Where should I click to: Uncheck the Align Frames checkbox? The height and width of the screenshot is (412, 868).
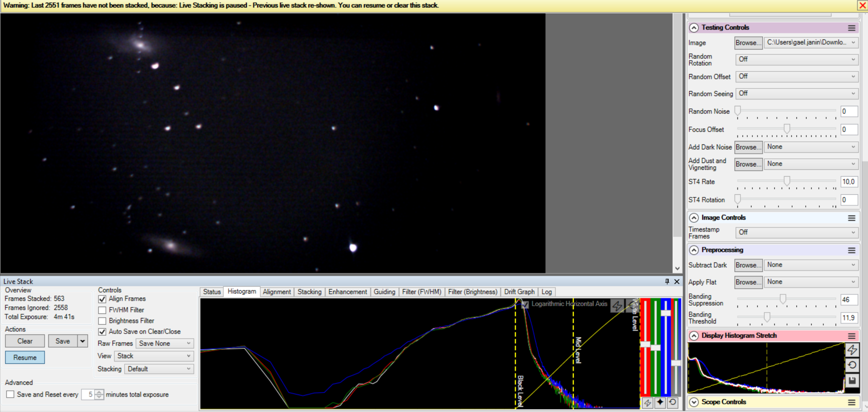[x=102, y=299]
